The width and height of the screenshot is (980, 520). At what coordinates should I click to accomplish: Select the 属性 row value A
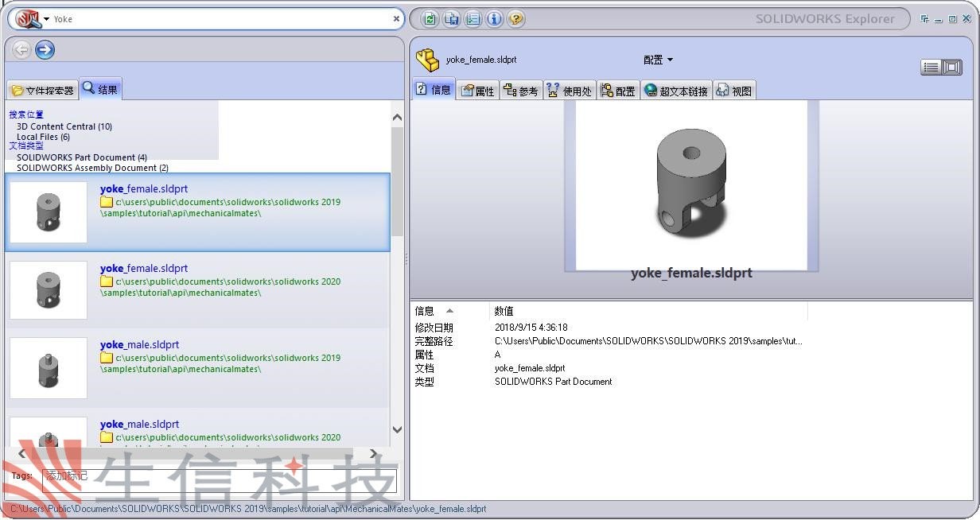(498, 355)
